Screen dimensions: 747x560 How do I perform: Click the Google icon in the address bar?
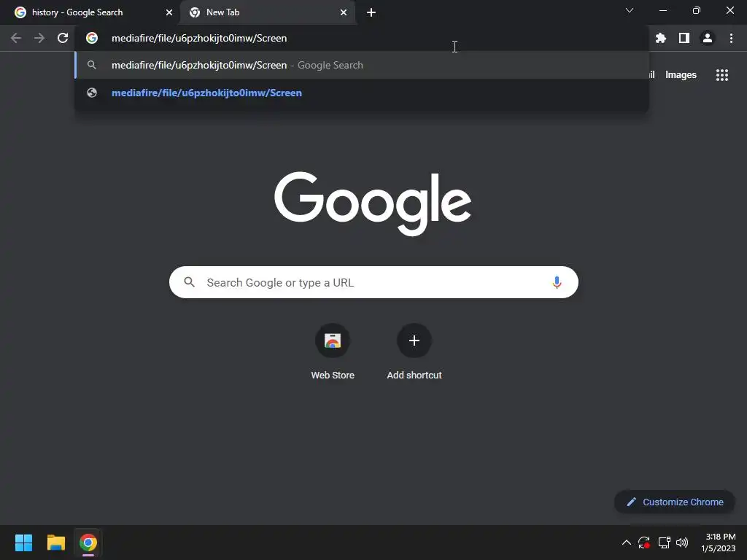point(92,38)
